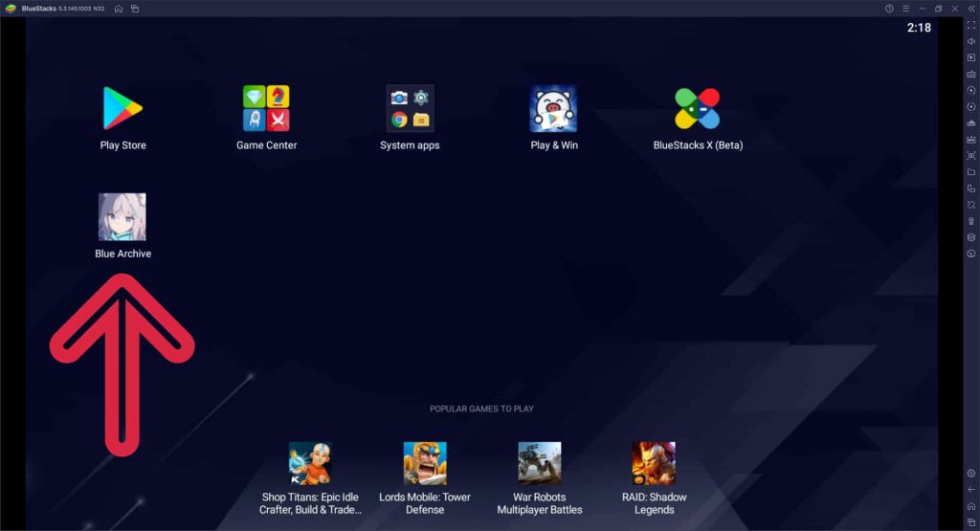
Task: Click the Android back arrow in sidebar
Action: click(971, 490)
